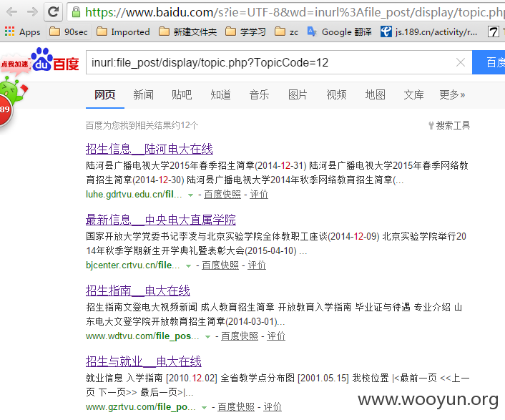Expand the 更多» menu
This screenshot has width=505, height=420.
click(453, 94)
